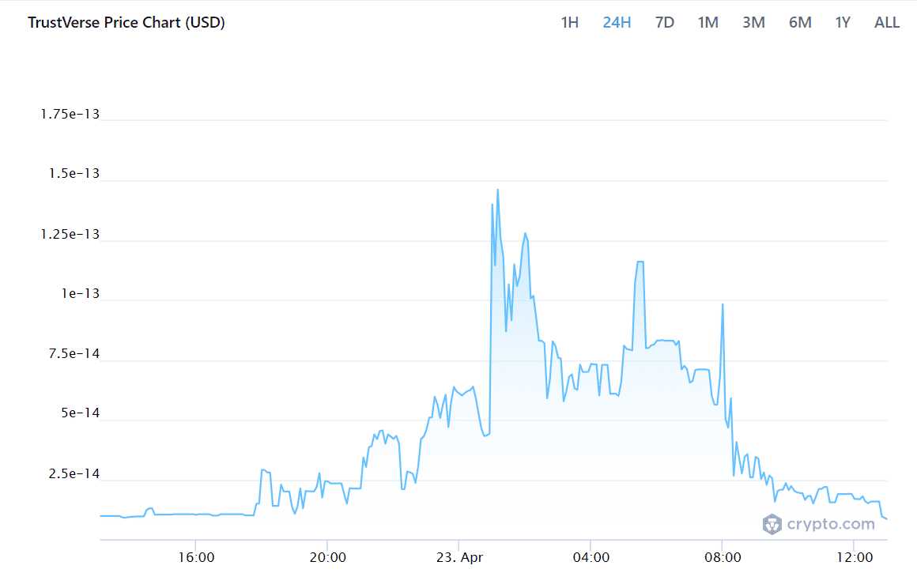Click the TrustVerse Price Chart title
The width and height of the screenshot is (917, 588).
(x=126, y=22)
